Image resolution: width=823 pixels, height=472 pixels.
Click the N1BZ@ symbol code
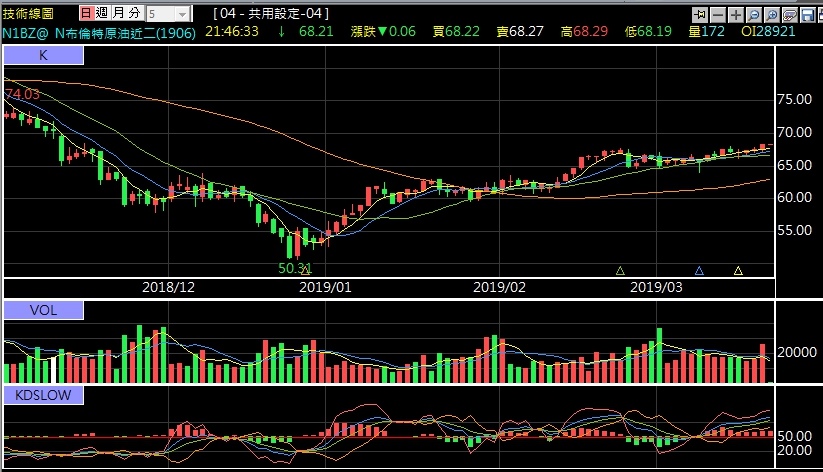click(x=25, y=33)
